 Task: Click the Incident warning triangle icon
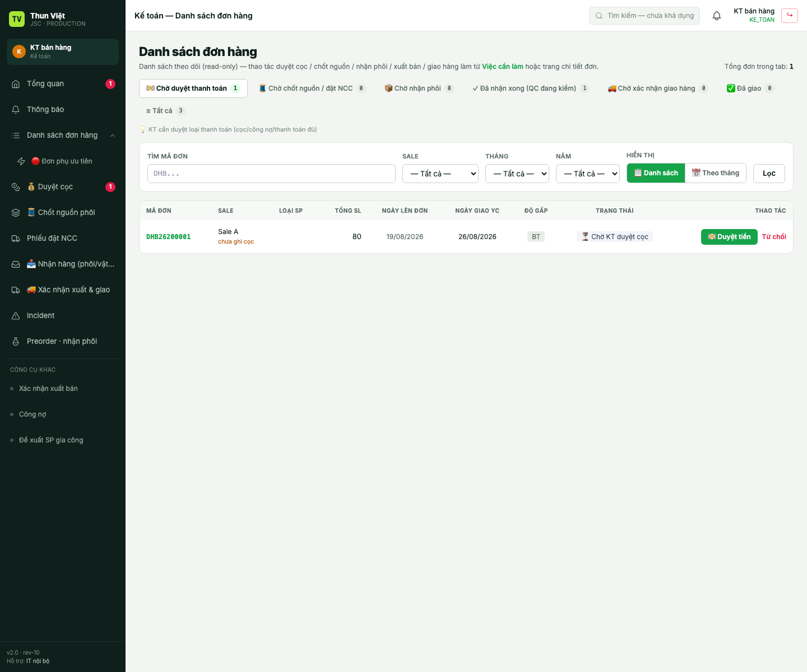click(16, 316)
